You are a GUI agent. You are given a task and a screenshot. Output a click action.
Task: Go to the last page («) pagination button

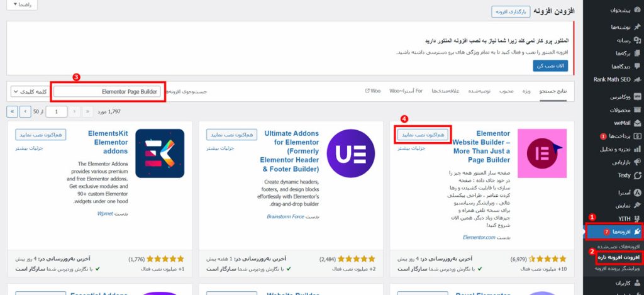(13, 111)
